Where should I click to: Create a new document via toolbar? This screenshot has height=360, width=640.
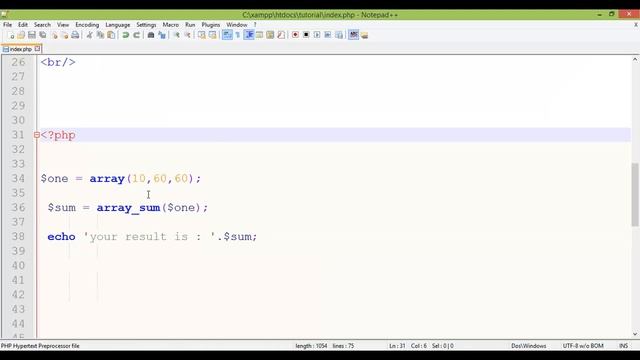click(11, 35)
